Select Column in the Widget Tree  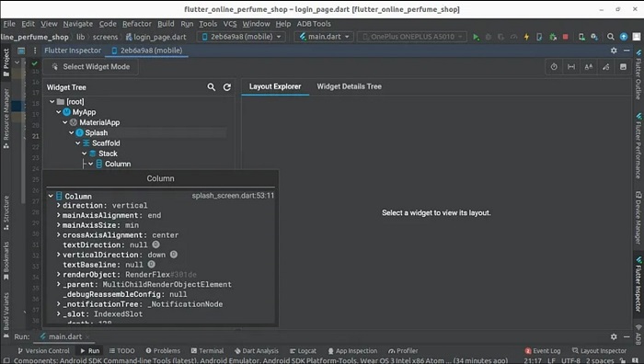(118, 164)
